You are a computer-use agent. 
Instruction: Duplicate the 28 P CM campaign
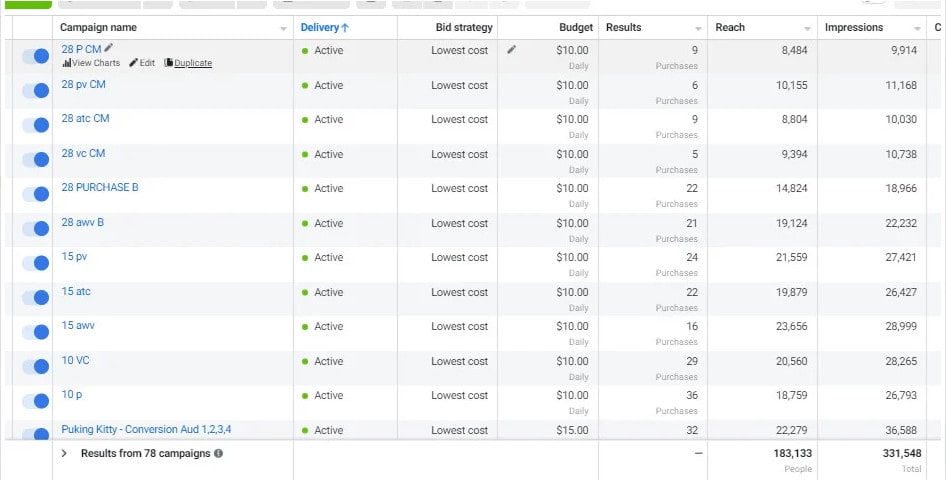point(188,63)
